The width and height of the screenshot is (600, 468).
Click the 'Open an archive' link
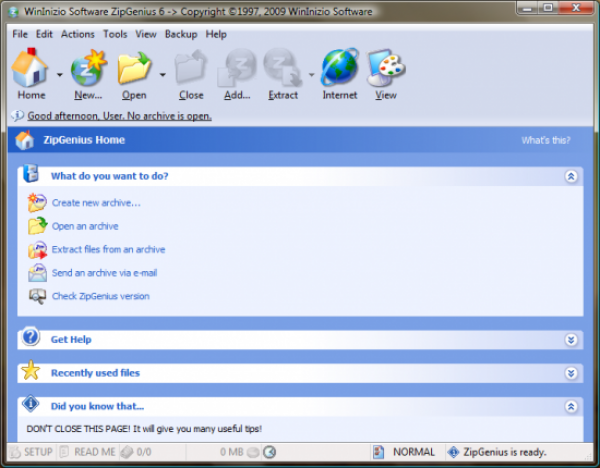(85, 226)
